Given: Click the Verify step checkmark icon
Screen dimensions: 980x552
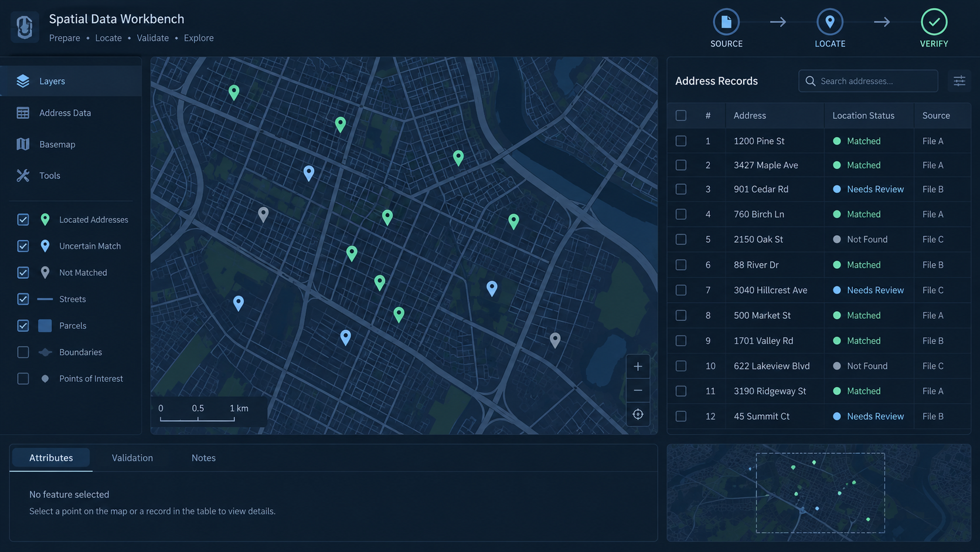Looking at the screenshot, I should coord(934,22).
